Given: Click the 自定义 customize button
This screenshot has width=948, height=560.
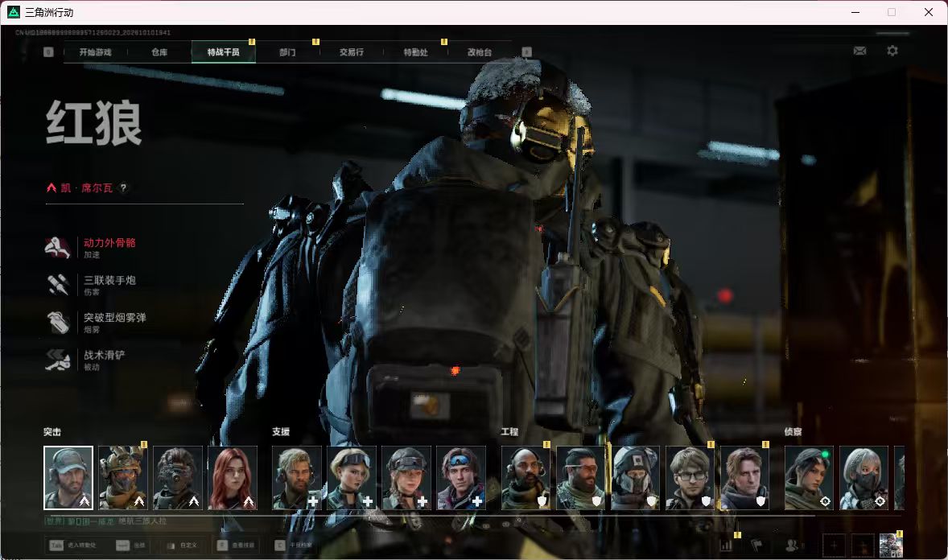Looking at the screenshot, I should [182, 546].
